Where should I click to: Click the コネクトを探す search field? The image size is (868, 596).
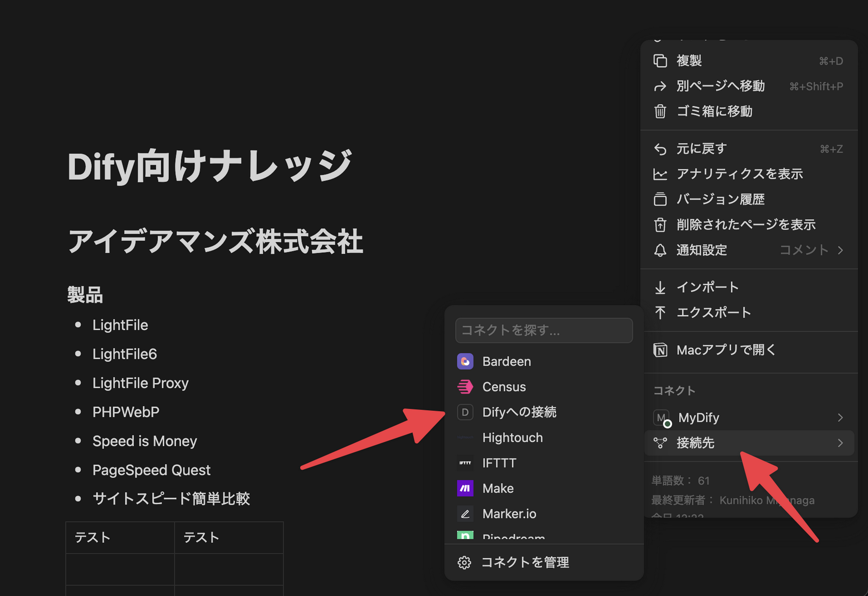pyautogui.click(x=544, y=330)
